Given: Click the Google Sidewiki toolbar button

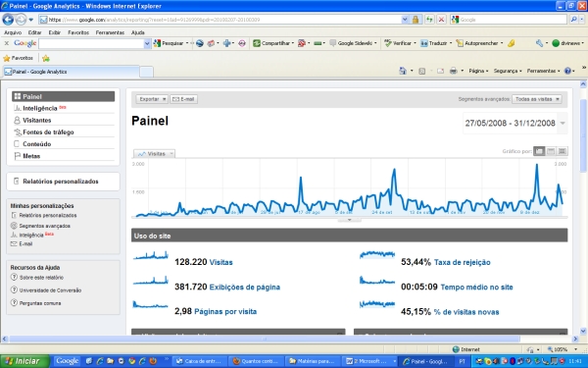Looking at the screenshot, I should tap(353, 43).
